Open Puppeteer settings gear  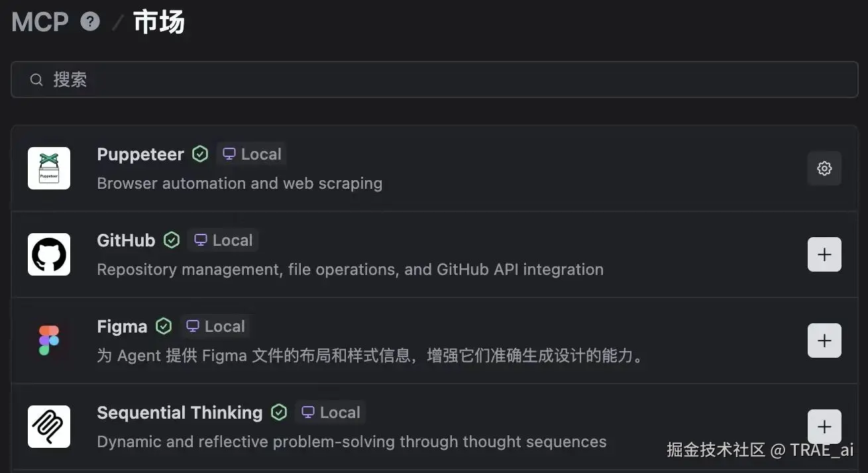click(x=824, y=168)
